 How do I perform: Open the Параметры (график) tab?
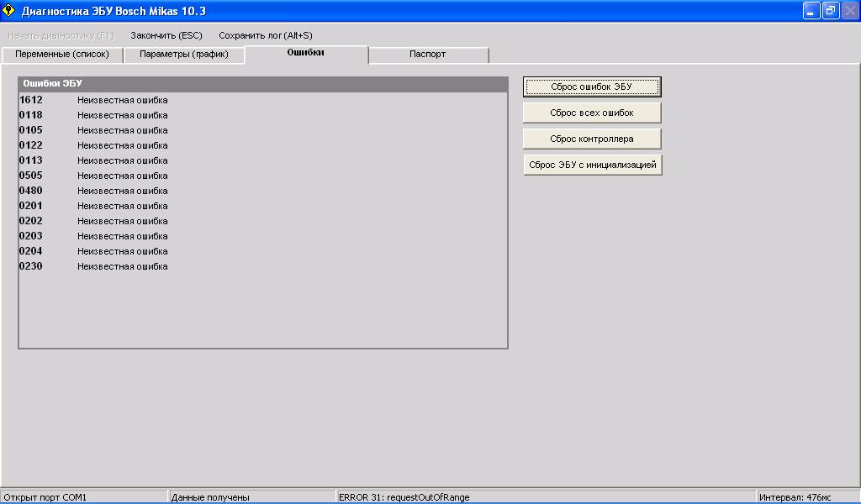(184, 55)
